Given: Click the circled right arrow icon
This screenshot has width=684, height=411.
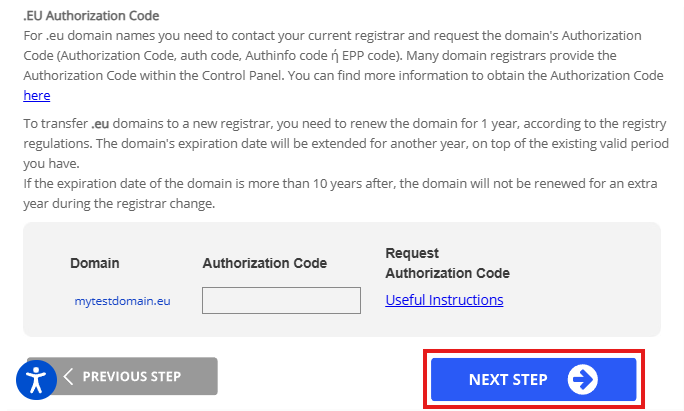Looking at the screenshot, I should (x=582, y=379).
